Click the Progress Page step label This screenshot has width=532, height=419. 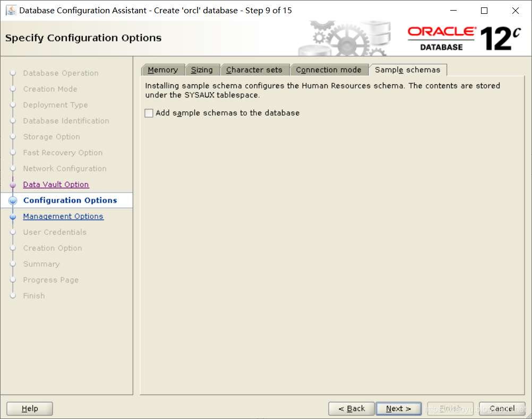51,280
